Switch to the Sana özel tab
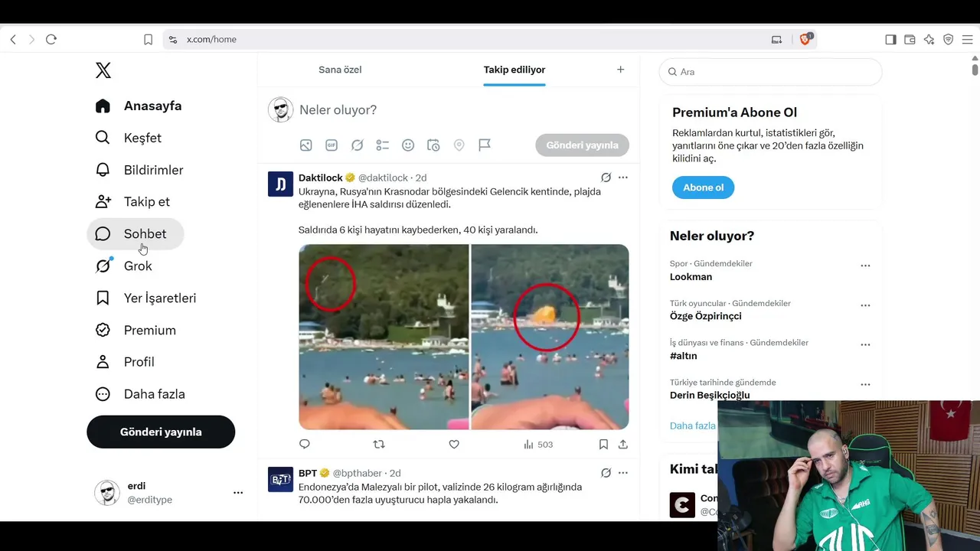 340,70
